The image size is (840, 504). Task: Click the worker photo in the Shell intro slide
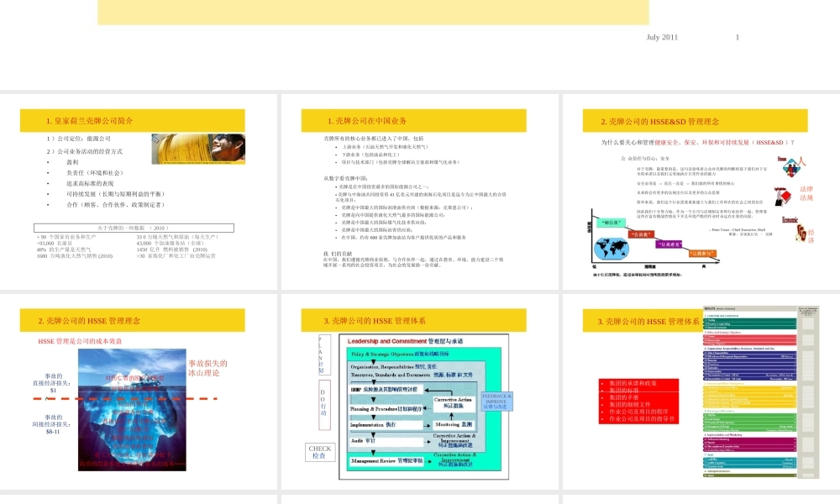click(x=198, y=149)
